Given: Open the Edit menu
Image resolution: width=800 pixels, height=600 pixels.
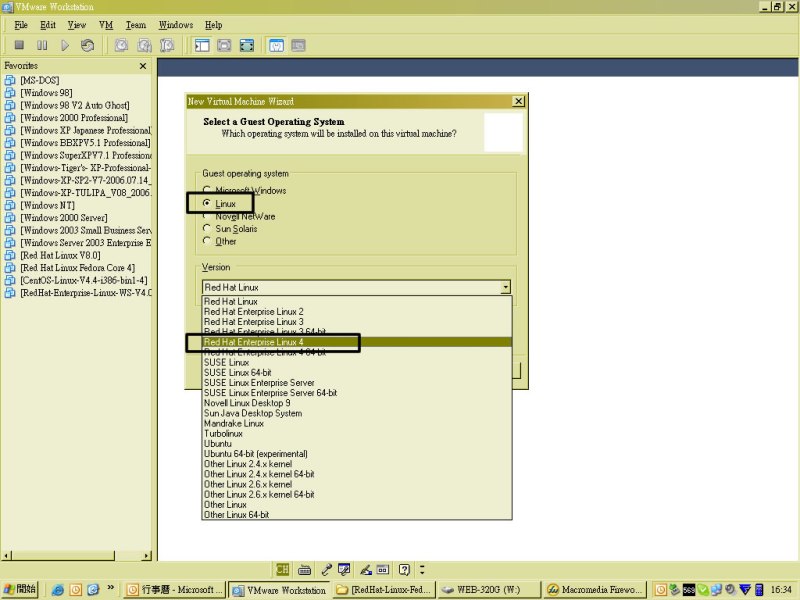Looking at the screenshot, I should coord(48,25).
